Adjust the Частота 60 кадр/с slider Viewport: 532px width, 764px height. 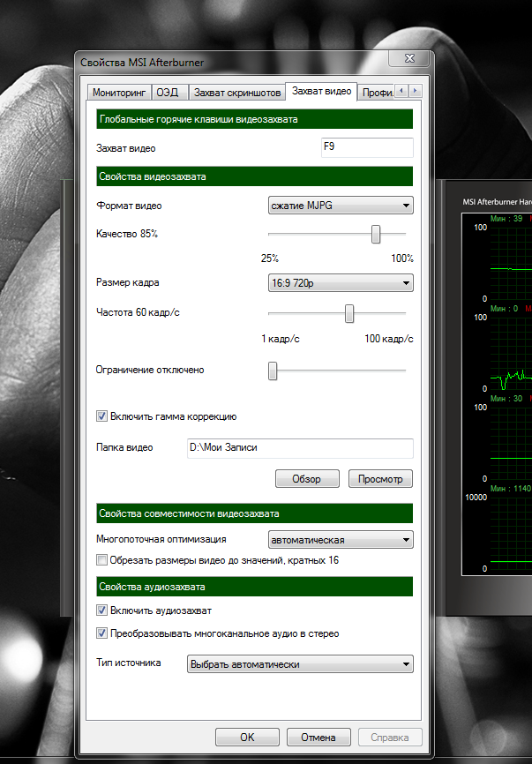pyautogui.click(x=349, y=314)
